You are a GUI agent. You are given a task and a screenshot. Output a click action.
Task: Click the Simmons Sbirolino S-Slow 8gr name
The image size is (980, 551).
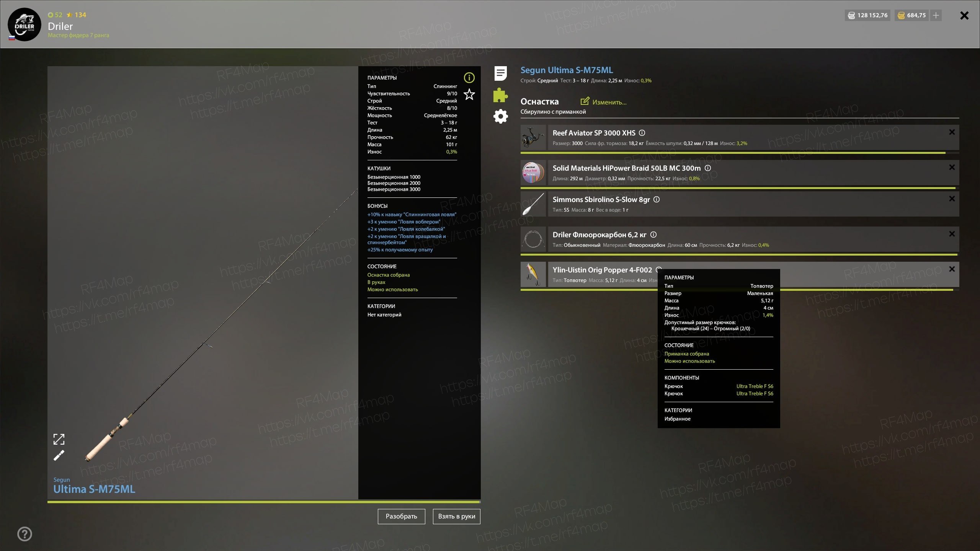click(x=601, y=199)
